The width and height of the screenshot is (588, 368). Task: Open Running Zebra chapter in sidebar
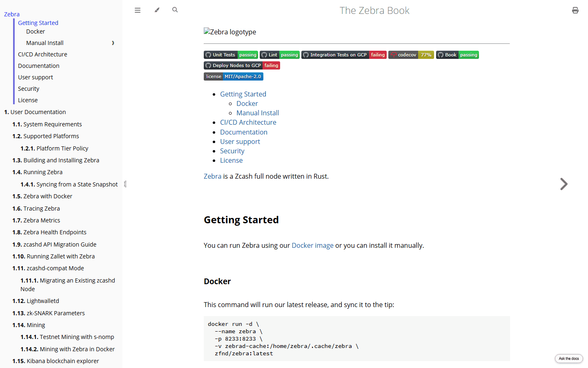click(37, 172)
